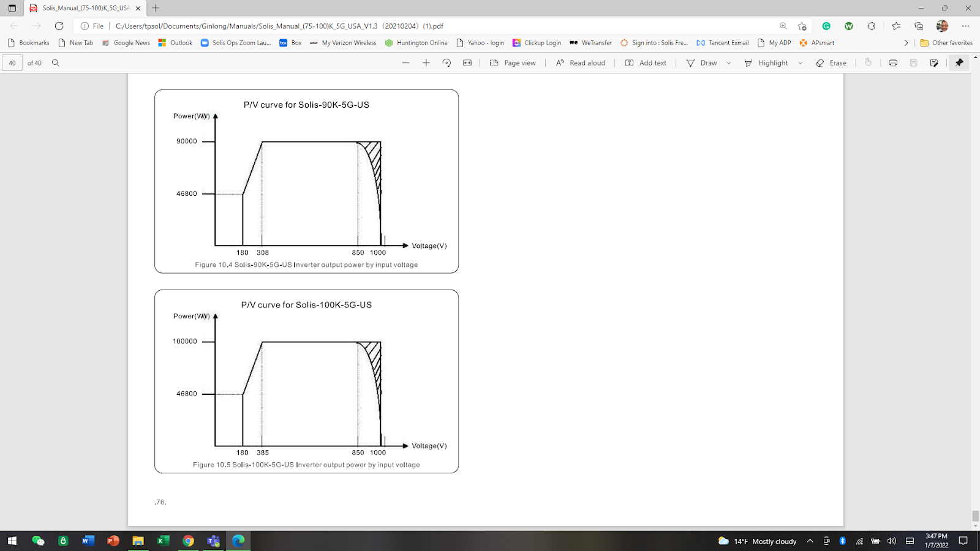Open the Windows Start menu
Image resolution: width=980 pixels, height=551 pixels.
tap(12, 541)
